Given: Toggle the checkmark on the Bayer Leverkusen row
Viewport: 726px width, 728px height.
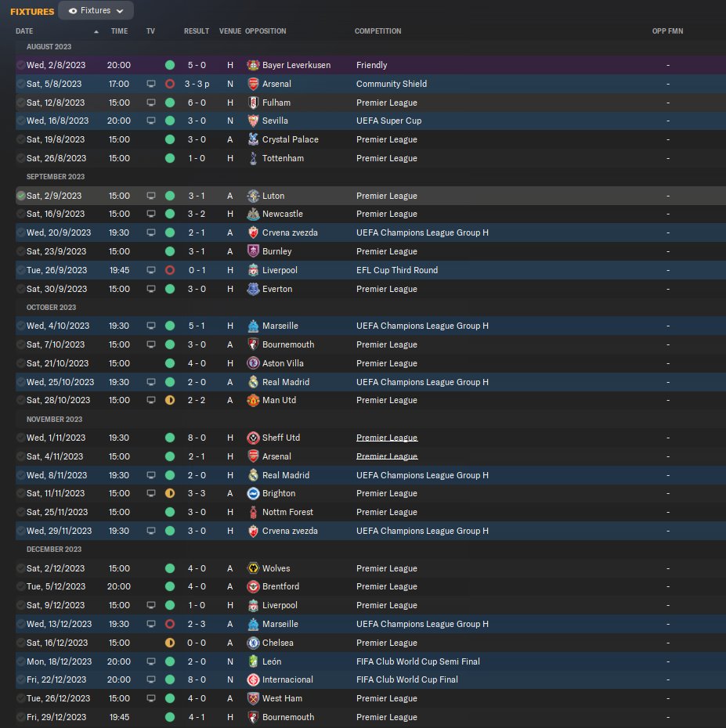Looking at the screenshot, I should coord(20,65).
